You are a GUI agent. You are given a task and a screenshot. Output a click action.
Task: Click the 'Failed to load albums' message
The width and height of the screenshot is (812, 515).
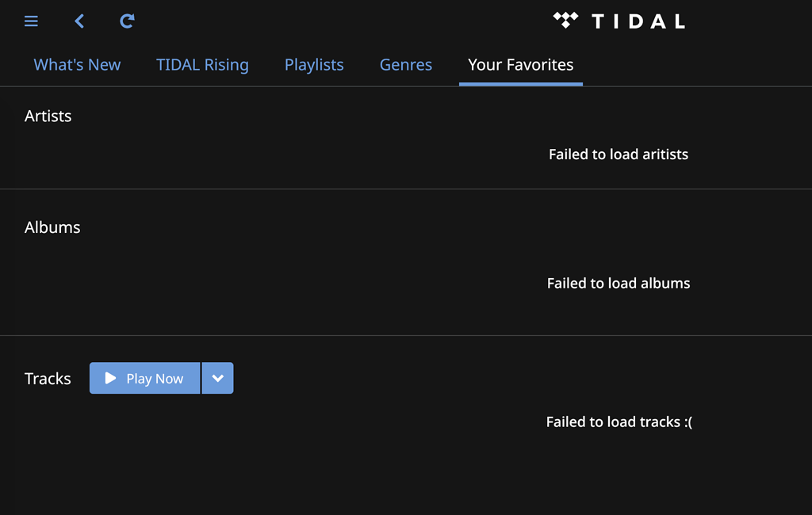tap(619, 283)
